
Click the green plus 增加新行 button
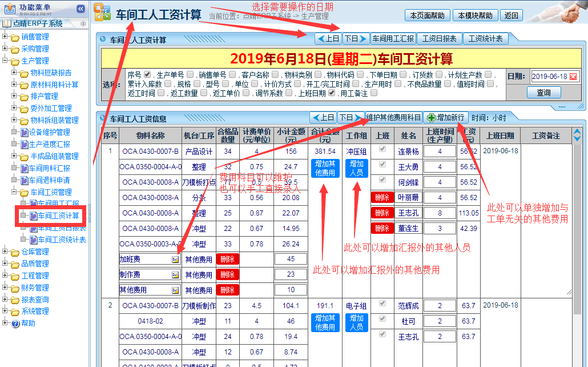pos(445,118)
